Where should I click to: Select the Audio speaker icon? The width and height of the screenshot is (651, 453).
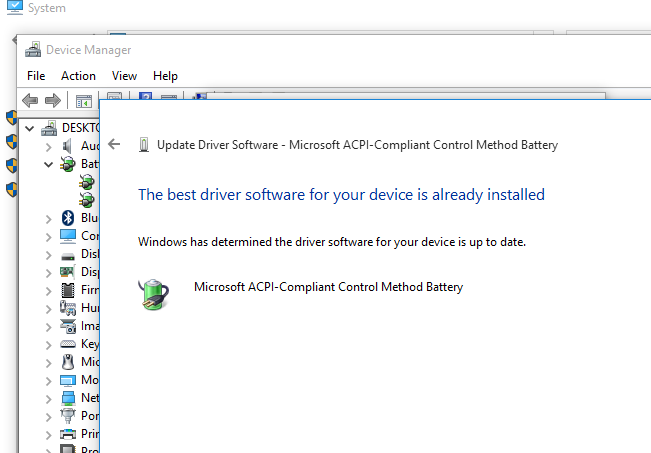click(x=67, y=146)
